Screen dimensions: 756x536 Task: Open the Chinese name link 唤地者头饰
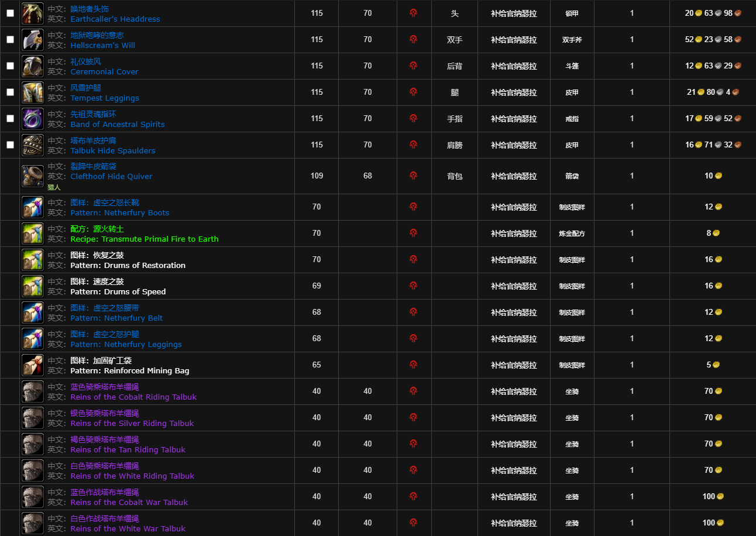[x=90, y=9]
